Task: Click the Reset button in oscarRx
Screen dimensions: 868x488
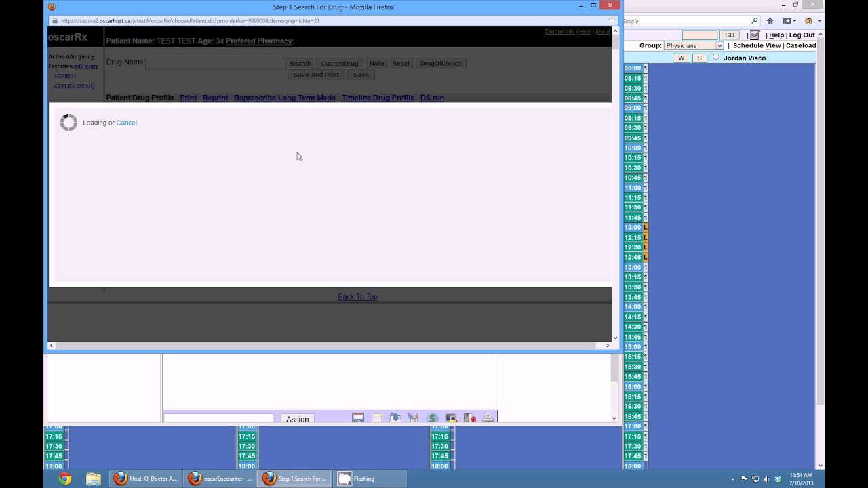Action: pos(401,64)
